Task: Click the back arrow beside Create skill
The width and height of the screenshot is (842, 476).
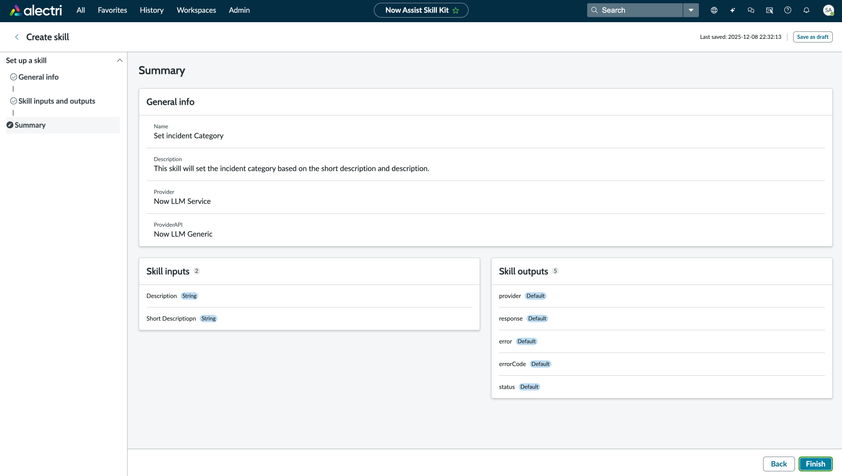Action: 17,37
